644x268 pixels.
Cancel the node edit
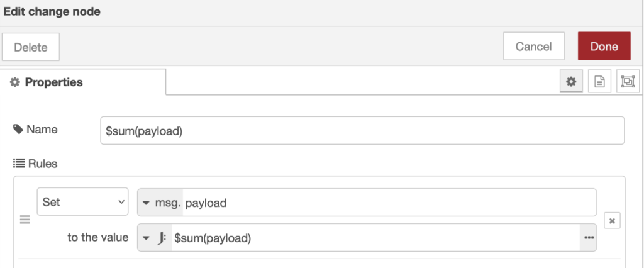coord(533,47)
